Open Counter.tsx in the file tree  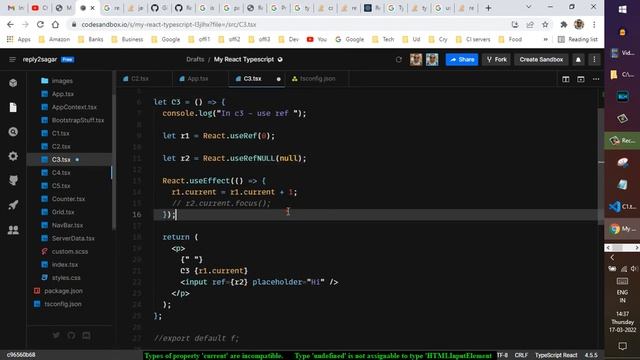pos(68,199)
